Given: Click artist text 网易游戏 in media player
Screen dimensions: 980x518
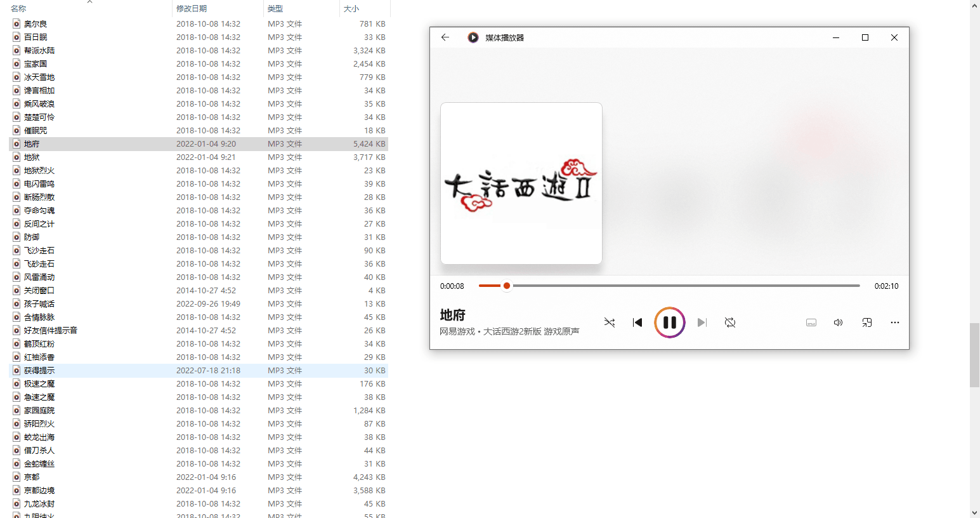Looking at the screenshot, I should pos(457,331).
